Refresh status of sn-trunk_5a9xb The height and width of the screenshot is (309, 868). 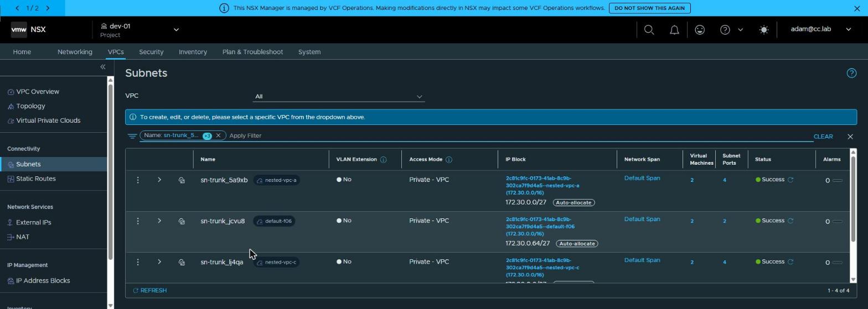(x=790, y=180)
